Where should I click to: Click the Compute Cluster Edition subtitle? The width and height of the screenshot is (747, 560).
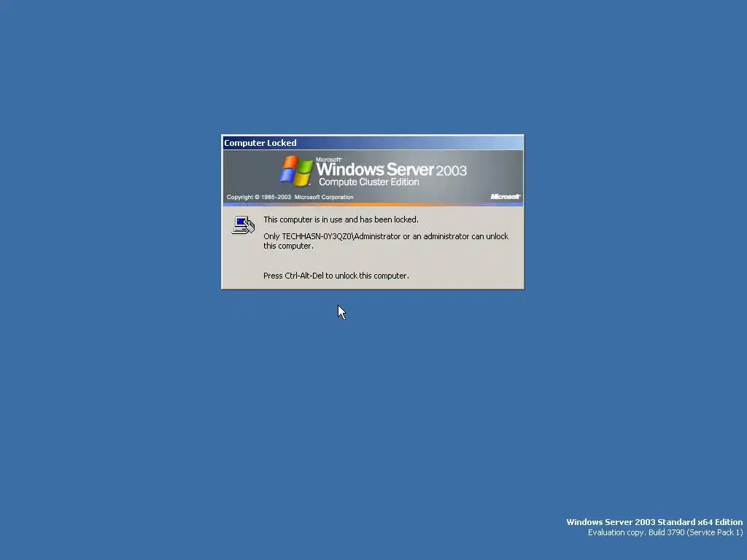[x=368, y=182]
